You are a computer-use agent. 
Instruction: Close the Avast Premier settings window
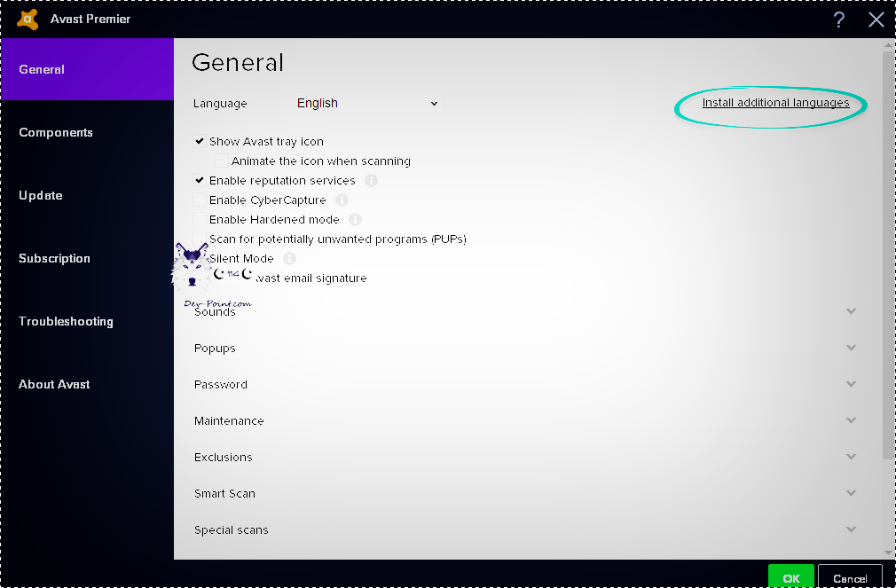point(876,20)
